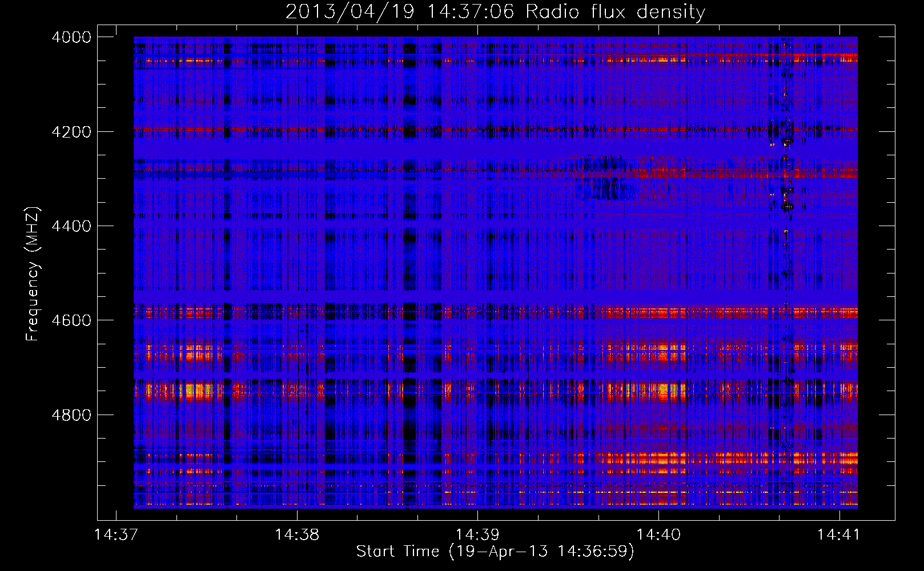Click the plot title '2013/04/19 14:37:06 Radio flux density'
This screenshot has width=924, height=571.
point(495,11)
